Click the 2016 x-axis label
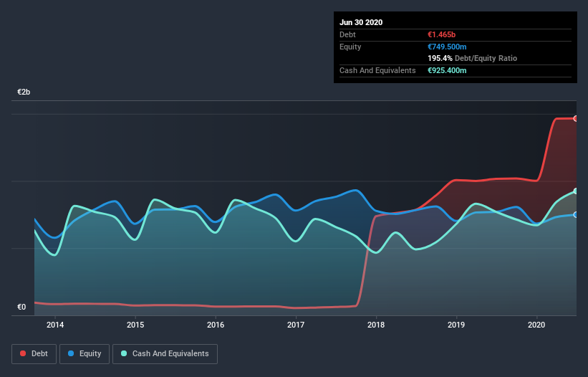Image resolution: width=588 pixels, height=377 pixels. point(216,325)
